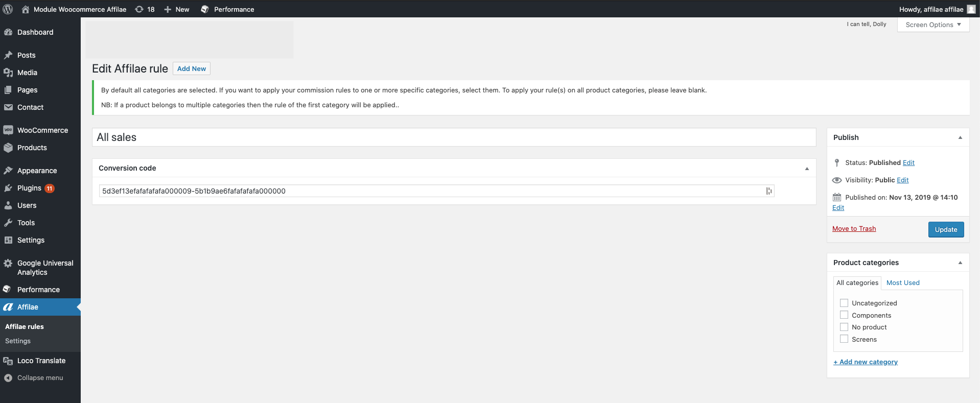The image size is (980, 403).
Task: Click the Users person icon
Action: [8, 205]
